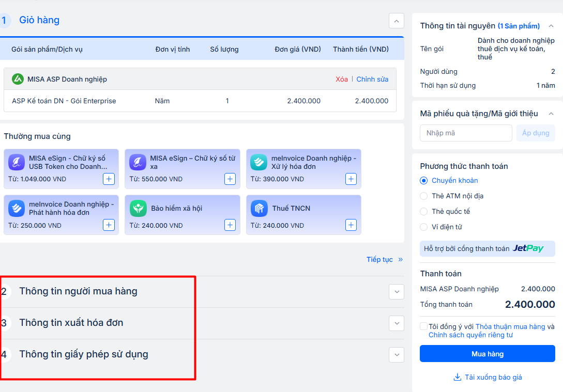This screenshot has height=392, width=563.
Task: Expand Thông tin giấy phép sử dụng section
Action: (396, 355)
